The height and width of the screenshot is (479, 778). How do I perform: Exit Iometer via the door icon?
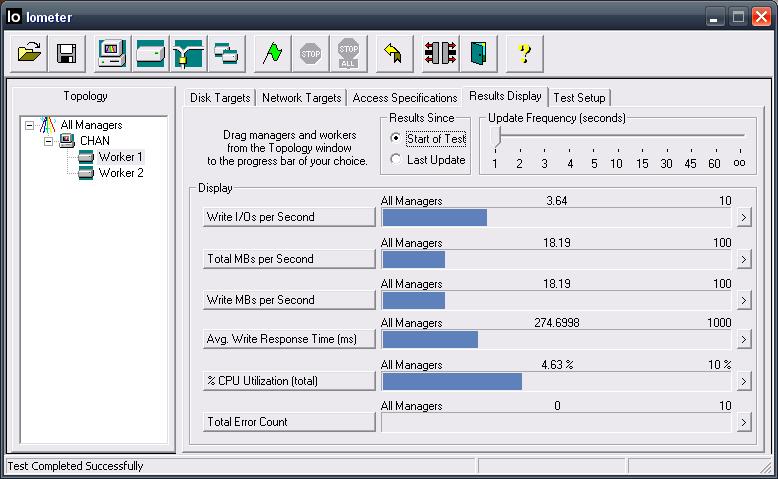478,53
